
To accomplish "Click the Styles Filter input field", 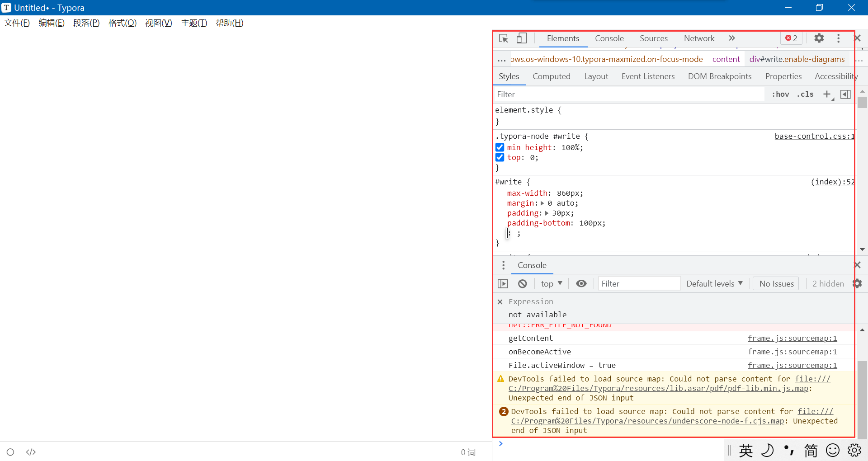I will tap(629, 94).
